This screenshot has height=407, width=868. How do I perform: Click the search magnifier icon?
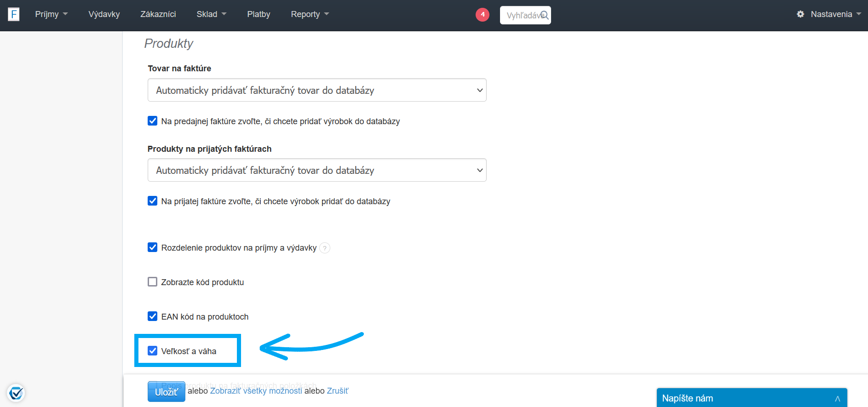click(x=544, y=15)
